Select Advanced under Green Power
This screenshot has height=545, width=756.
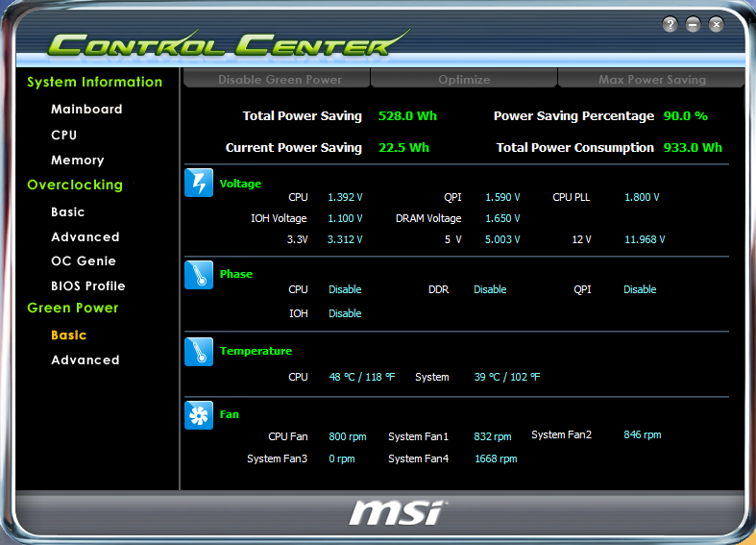(x=85, y=360)
